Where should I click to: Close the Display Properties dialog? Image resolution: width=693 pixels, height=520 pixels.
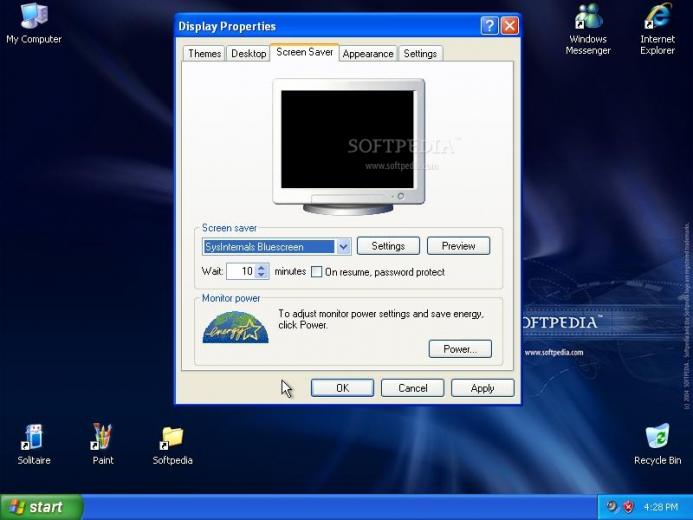510,26
